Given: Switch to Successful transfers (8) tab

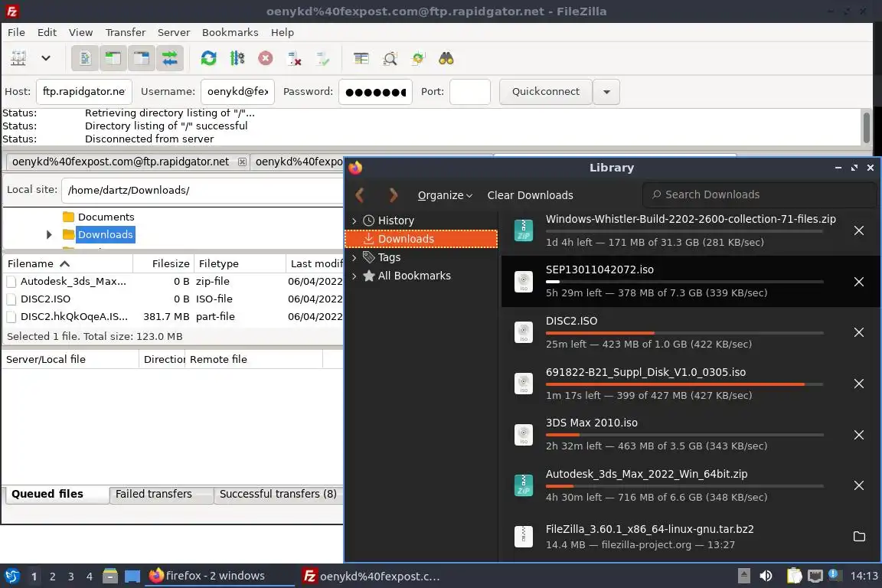Looking at the screenshot, I should (x=278, y=494).
